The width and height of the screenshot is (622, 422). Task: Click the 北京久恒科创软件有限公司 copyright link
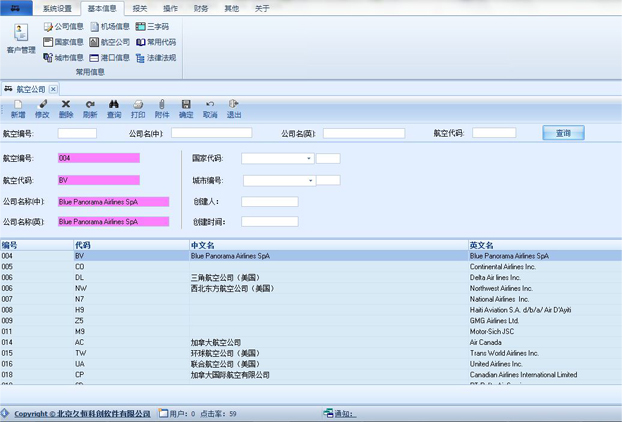[108, 413]
